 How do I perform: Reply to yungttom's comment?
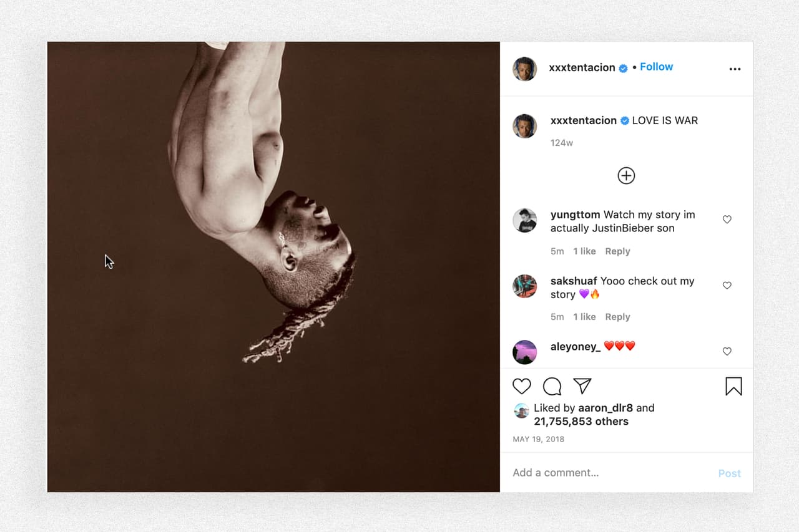click(x=617, y=251)
